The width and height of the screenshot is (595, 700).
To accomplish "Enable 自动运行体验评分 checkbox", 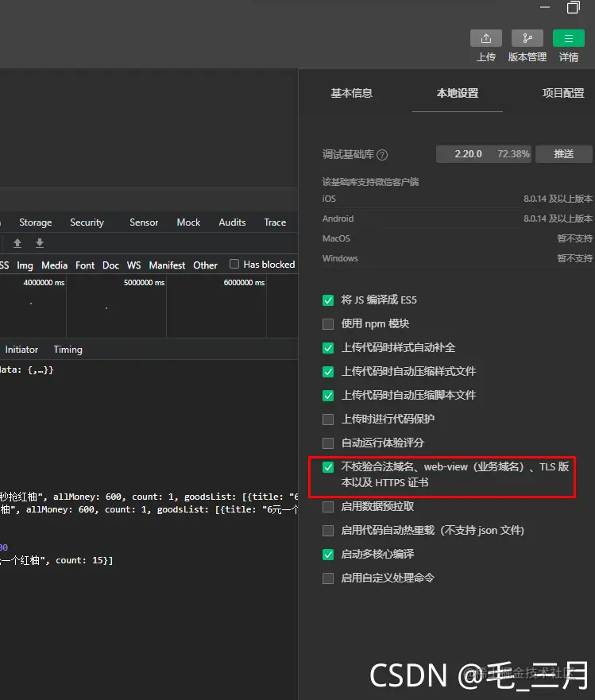I will click(x=328, y=443).
